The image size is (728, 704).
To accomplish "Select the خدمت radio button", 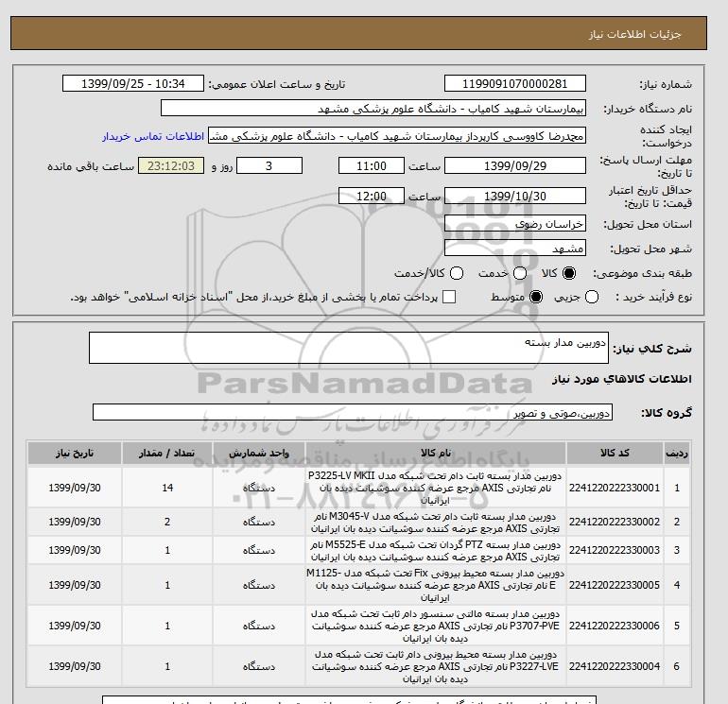I will point(520,273).
